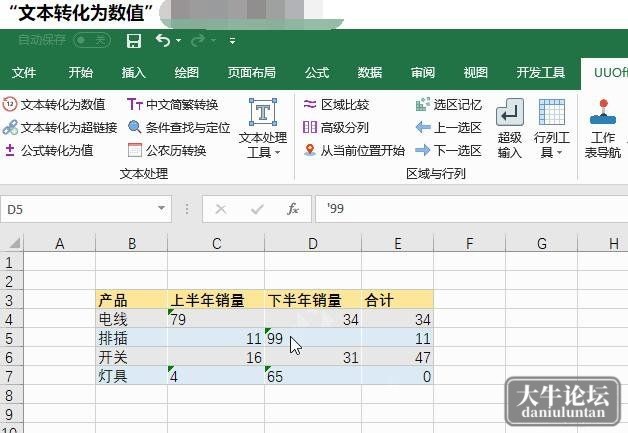Click 公农历转换 calendar icon

click(134, 151)
